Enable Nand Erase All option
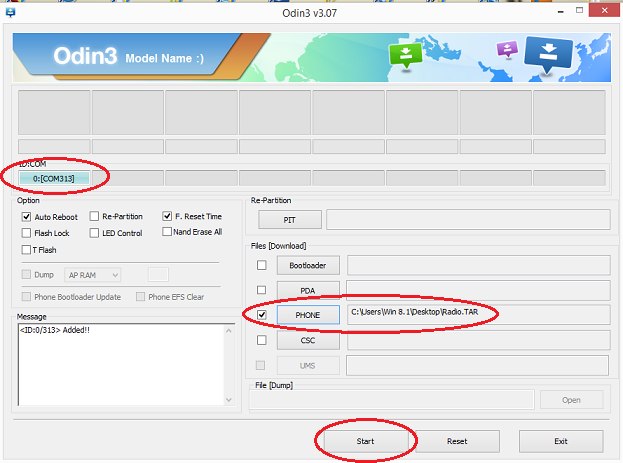The width and height of the screenshot is (623, 463). 167,232
